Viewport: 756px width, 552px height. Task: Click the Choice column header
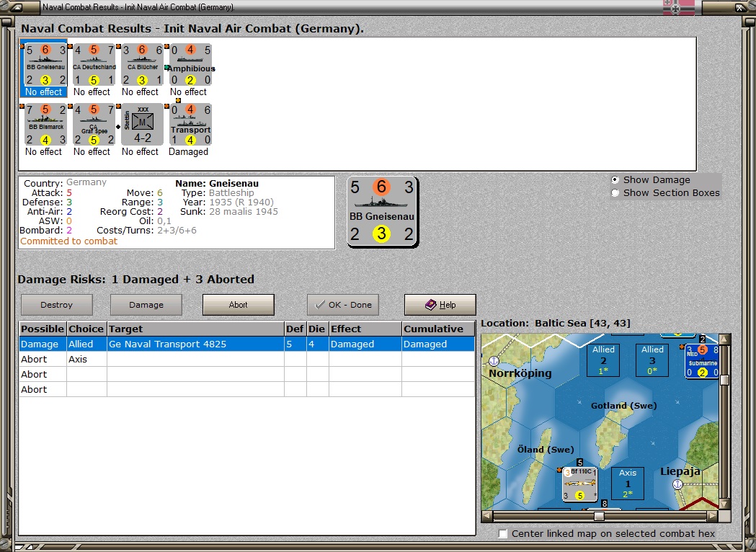pos(86,329)
